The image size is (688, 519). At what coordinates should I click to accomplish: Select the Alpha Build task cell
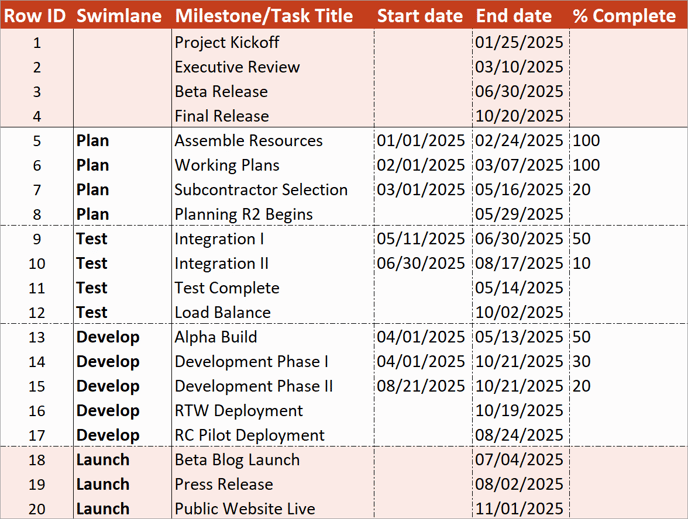click(216, 337)
